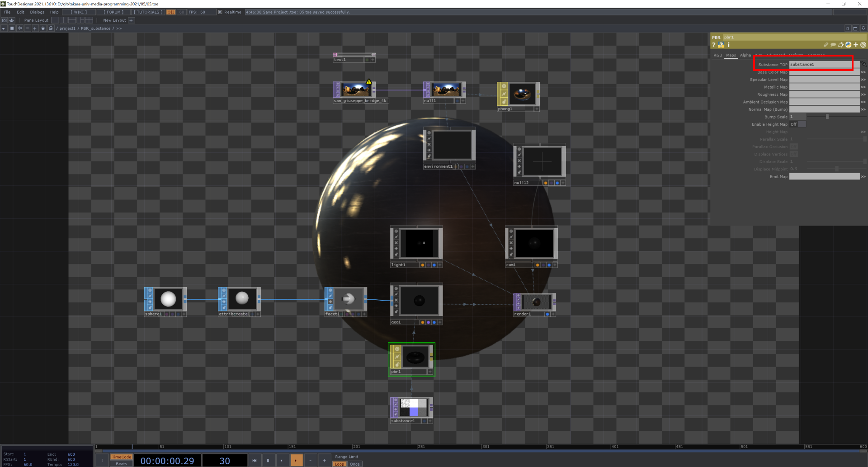The height and width of the screenshot is (467, 868).
Task: Jump to timeline start with reset button
Action: pyautogui.click(x=254, y=461)
